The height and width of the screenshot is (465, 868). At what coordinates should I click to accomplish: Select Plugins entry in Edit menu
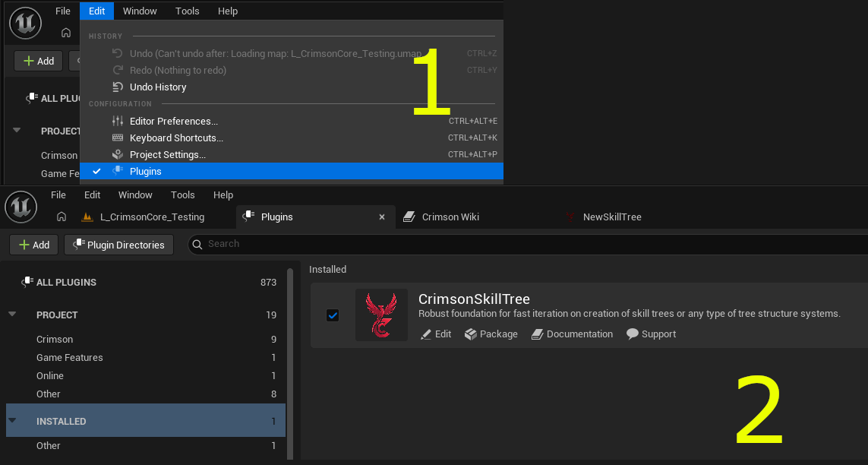click(x=292, y=171)
